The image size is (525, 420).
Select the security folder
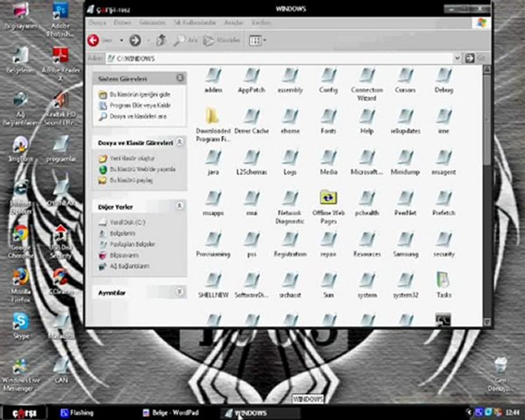click(444, 244)
